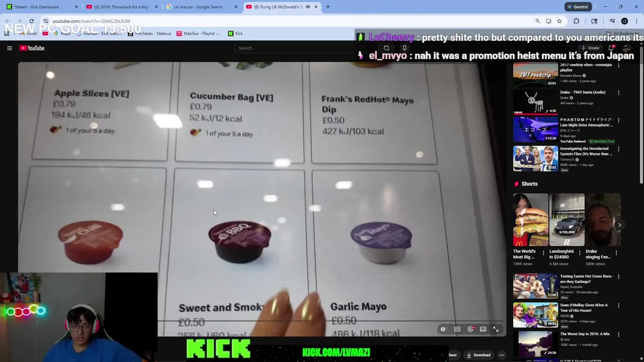Open options menu for Testing Easter Hot Cross Buns
Screen dimensions: 644x362
(x=618, y=277)
